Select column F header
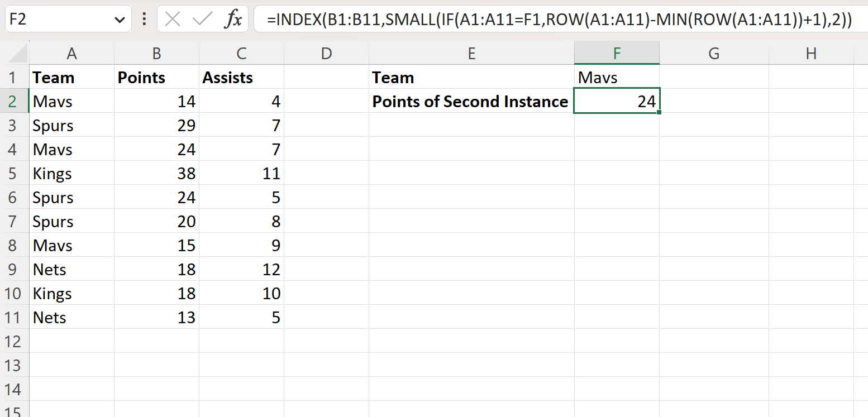Viewport: 868px width, 417px height. (x=617, y=53)
